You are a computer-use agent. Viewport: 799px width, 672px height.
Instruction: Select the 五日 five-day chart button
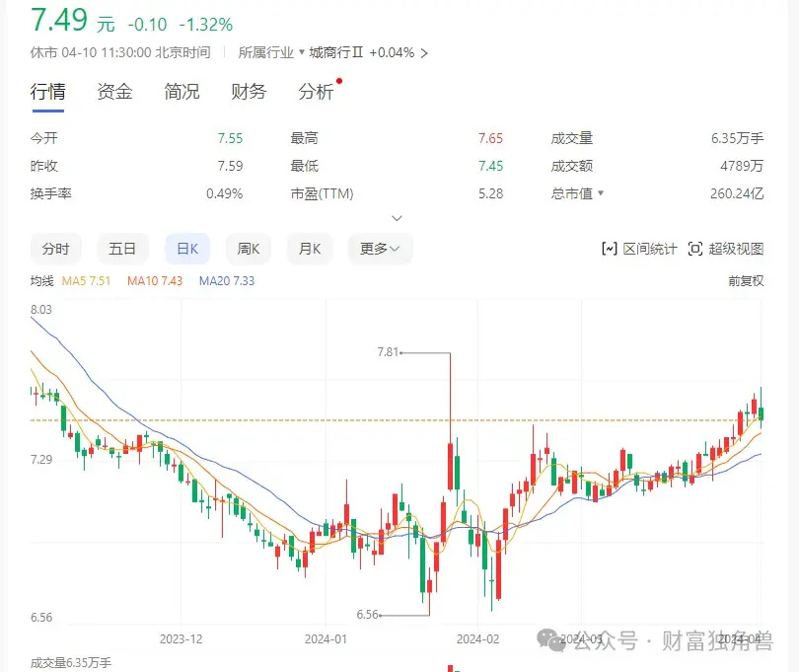pyautogui.click(x=121, y=249)
